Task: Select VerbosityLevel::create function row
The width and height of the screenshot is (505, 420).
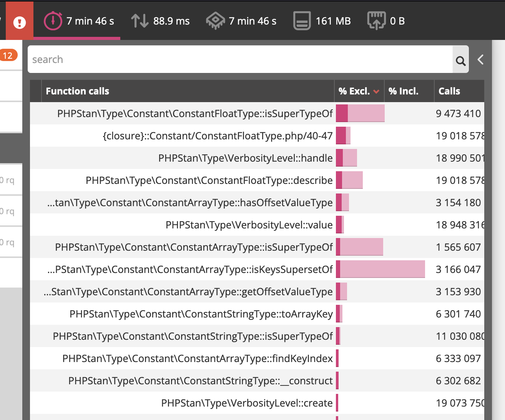Action: (x=257, y=403)
